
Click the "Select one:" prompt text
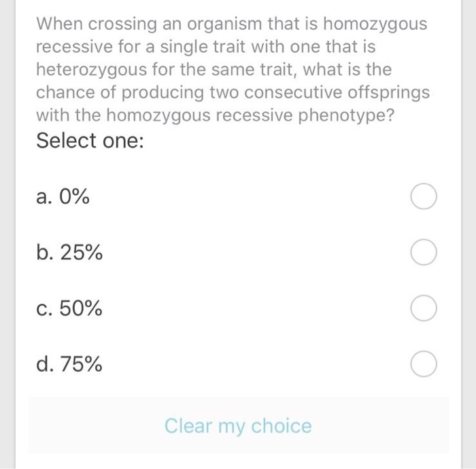[90, 141]
